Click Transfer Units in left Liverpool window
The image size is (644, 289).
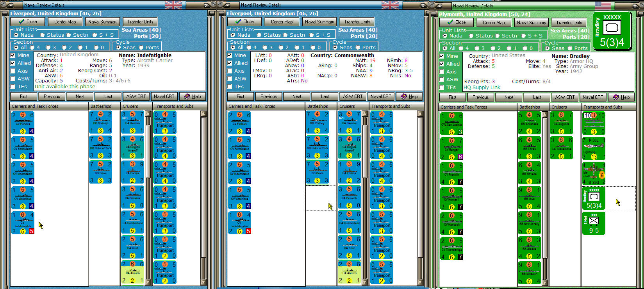click(x=140, y=21)
